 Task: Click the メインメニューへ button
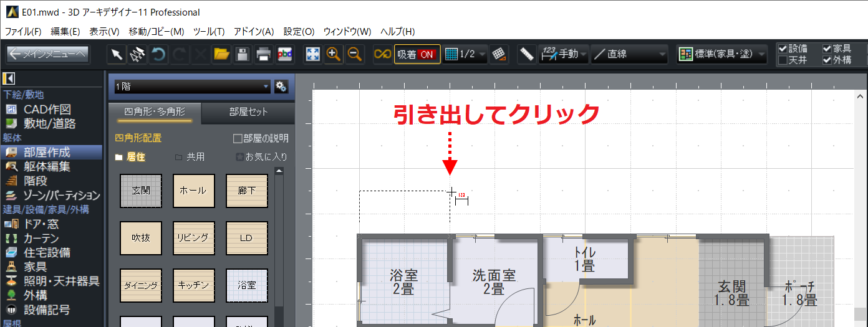48,54
